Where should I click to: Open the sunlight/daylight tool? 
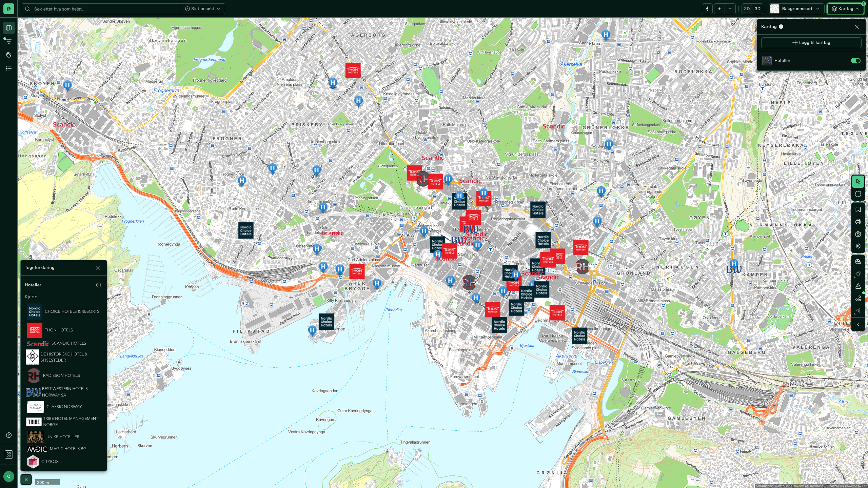click(x=858, y=274)
